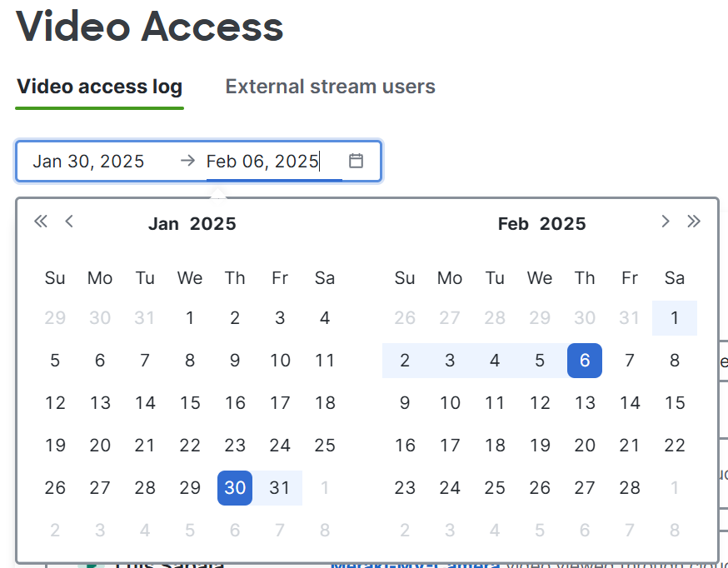Screen dimensions: 728x568
Task: Advance to next month using right chevron
Action: [666, 222]
